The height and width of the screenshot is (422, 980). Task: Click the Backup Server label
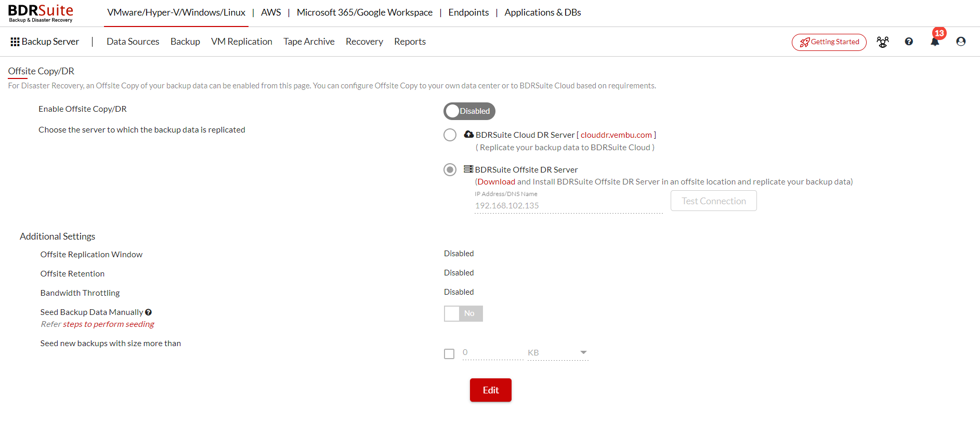pyautogui.click(x=50, y=42)
